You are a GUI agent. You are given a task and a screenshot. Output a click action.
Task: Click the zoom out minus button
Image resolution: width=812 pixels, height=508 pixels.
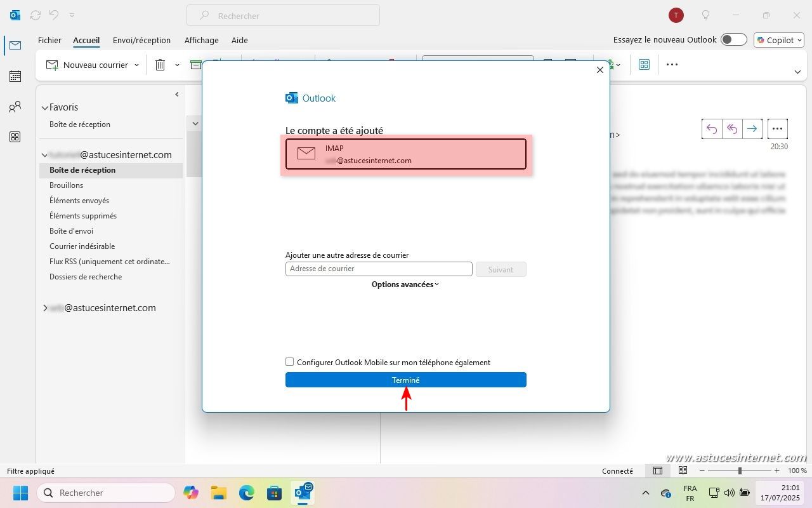pos(703,471)
